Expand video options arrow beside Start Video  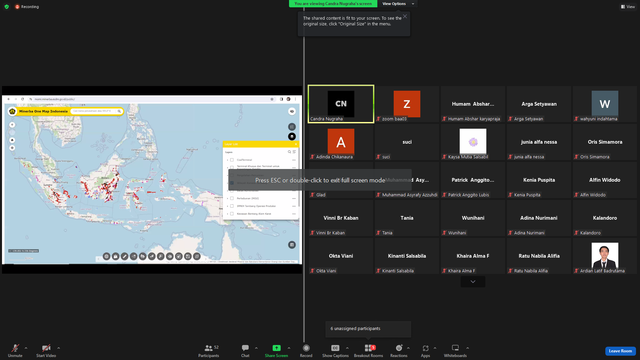[x=58, y=348]
